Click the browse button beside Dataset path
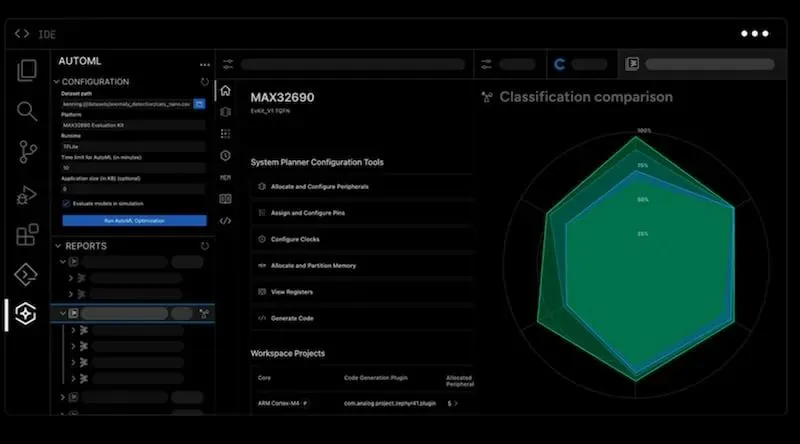Image resolution: width=800 pixels, height=444 pixels. point(199,104)
